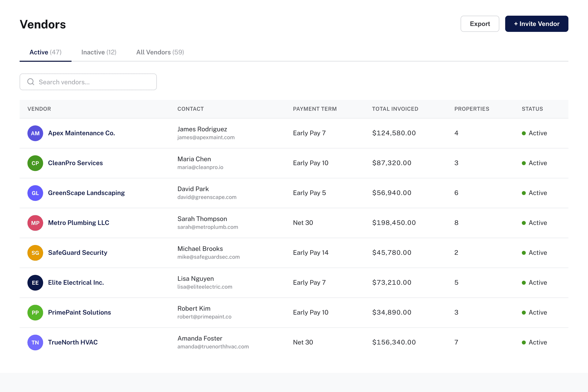Click the magnifying glass search icon
Screen dimensions: 588x392
pos(31,82)
